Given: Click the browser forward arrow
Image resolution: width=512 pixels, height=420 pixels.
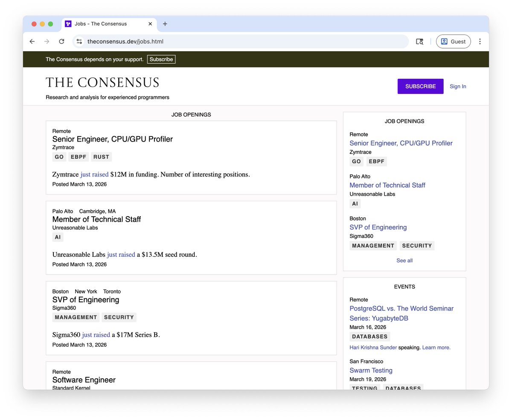Looking at the screenshot, I should pyautogui.click(x=47, y=41).
